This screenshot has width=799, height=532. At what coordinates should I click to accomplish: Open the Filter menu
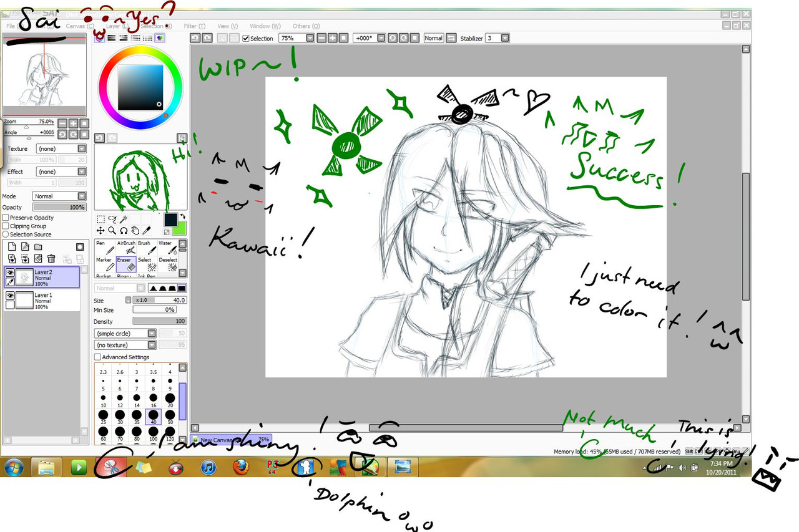coord(194,26)
